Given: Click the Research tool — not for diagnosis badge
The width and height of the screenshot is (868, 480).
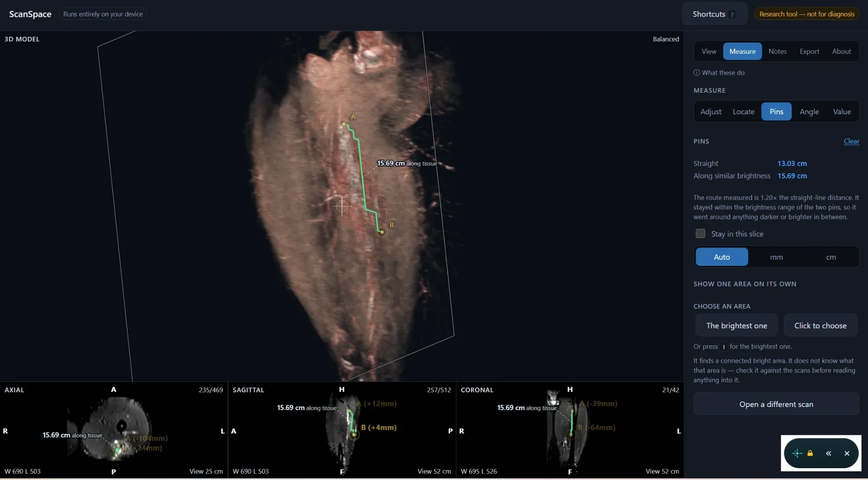Looking at the screenshot, I should point(806,14).
